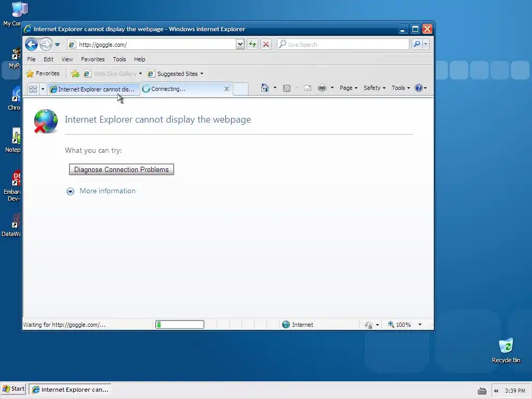Expand the zoom level dropdown arrow
Screen dimensions: 532x399
click(420, 325)
